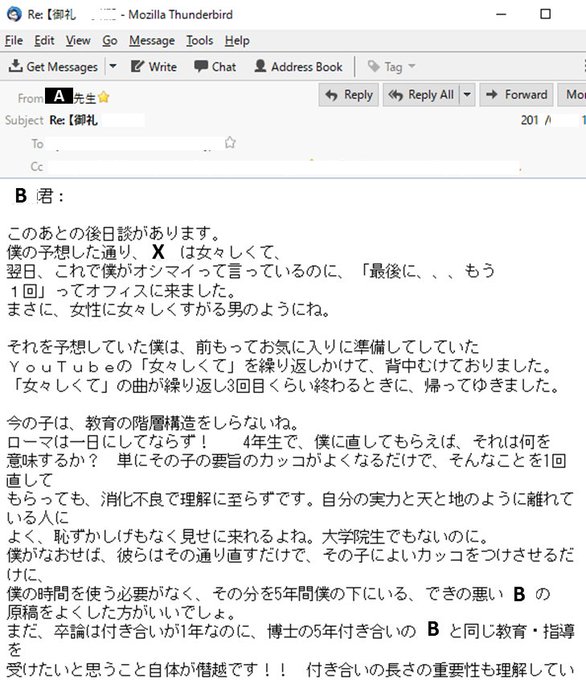
Task: Click the Thunderbird app icon in title bar
Action: coord(14,14)
